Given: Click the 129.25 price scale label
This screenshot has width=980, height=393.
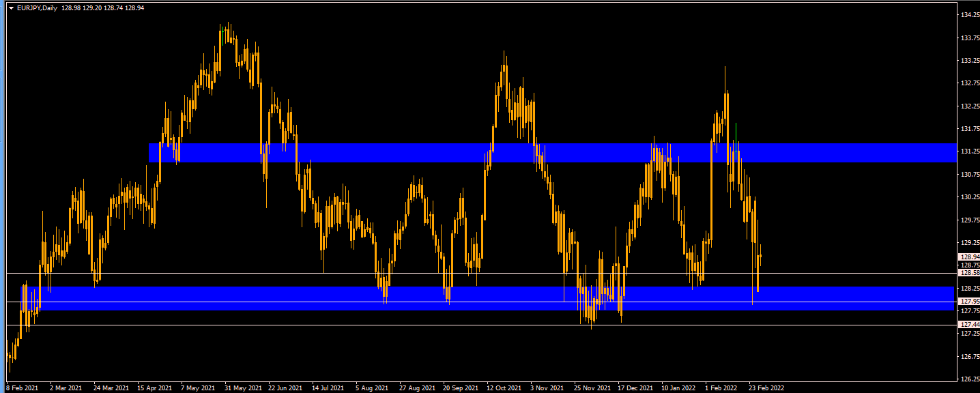Looking at the screenshot, I should pos(970,243).
